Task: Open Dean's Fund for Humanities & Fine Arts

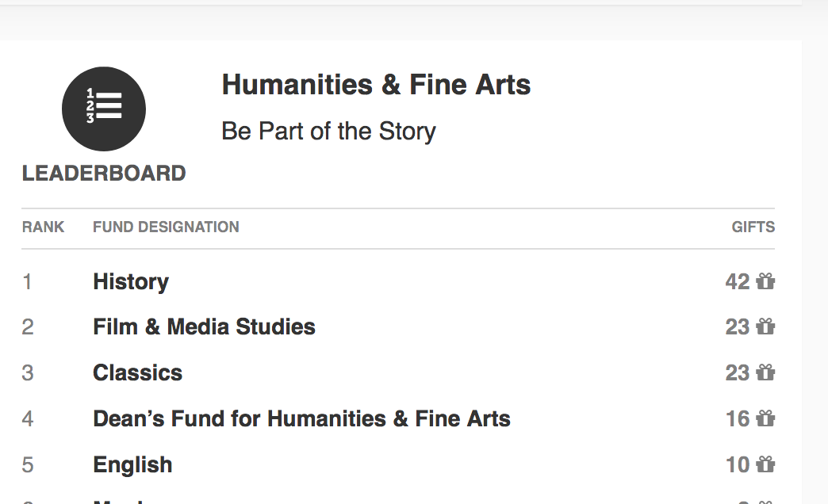Action: [x=301, y=418]
